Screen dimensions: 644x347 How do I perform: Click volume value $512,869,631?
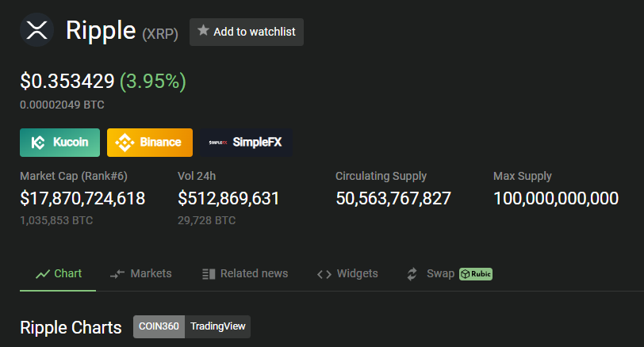(228, 199)
